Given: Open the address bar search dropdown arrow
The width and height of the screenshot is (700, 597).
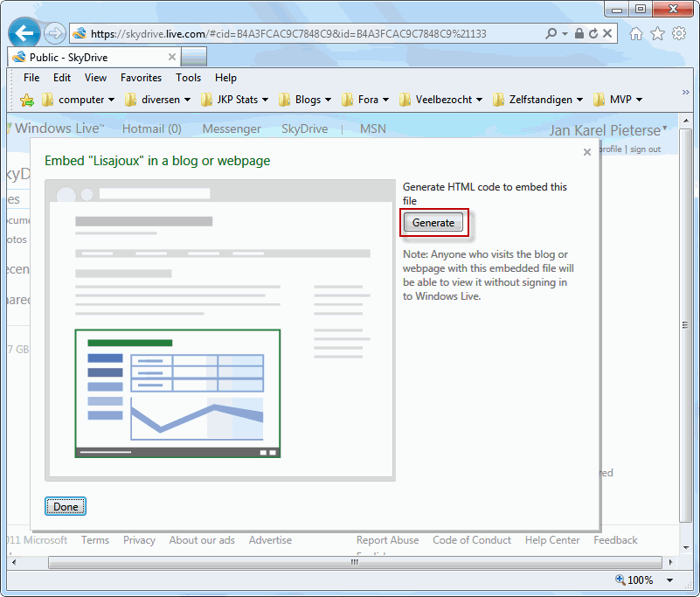Looking at the screenshot, I should tap(565, 33).
